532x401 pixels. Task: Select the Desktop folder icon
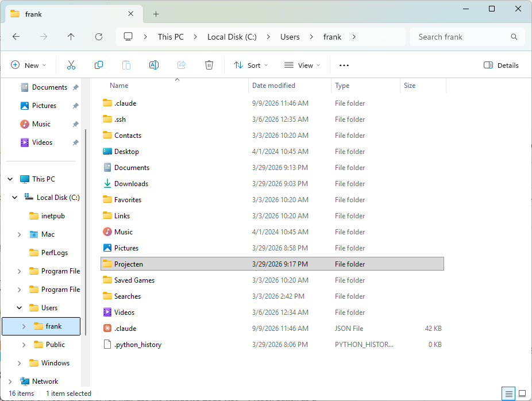pyautogui.click(x=107, y=151)
